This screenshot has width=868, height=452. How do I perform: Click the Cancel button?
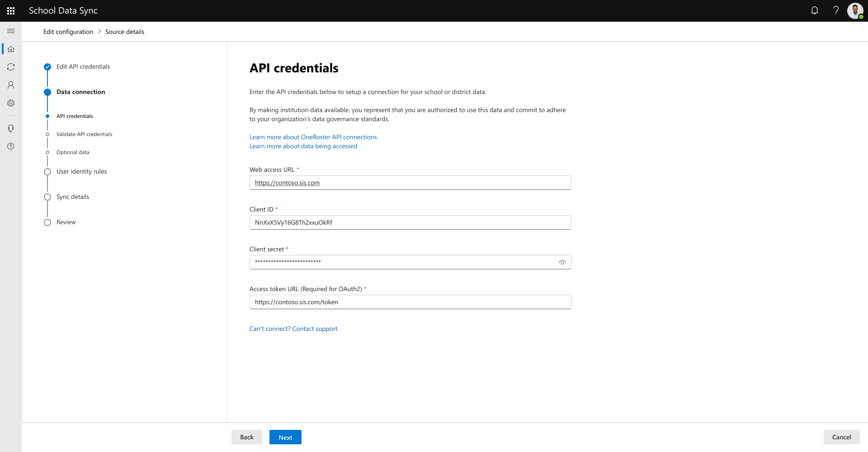tap(841, 437)
